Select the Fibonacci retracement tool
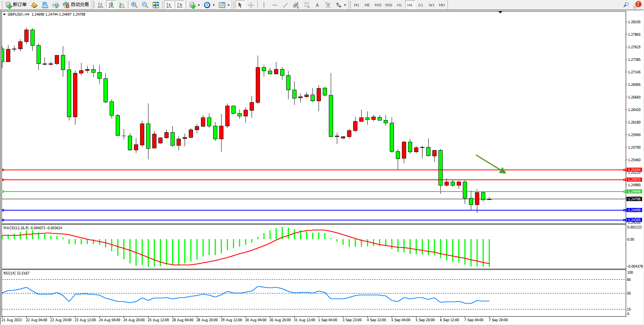This screenshot has width=644, height=325. pos(307,5)
